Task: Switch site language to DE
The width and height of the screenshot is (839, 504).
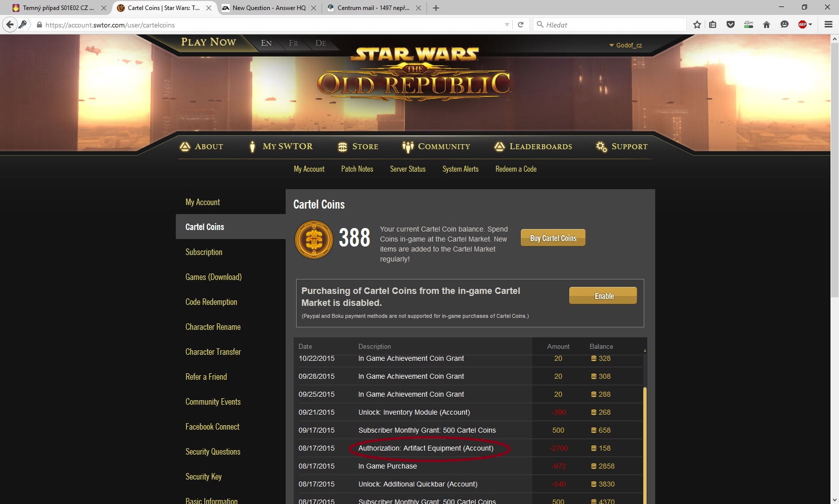Action: [x=321, y=43]
